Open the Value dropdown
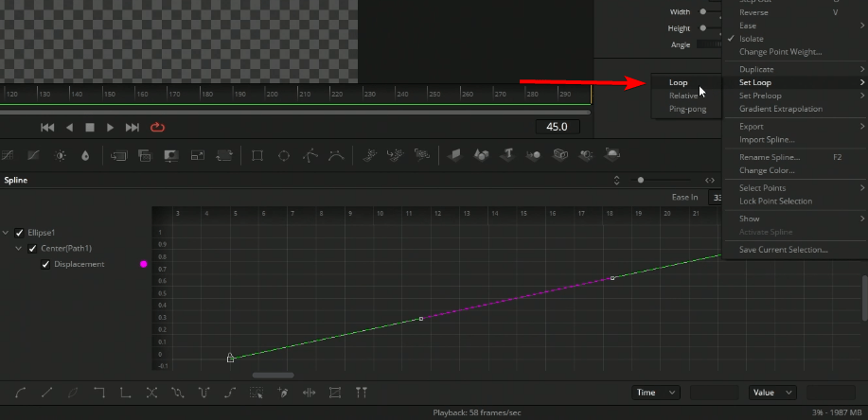Screen dimensions: 868x420 click(x=772, y=393)
